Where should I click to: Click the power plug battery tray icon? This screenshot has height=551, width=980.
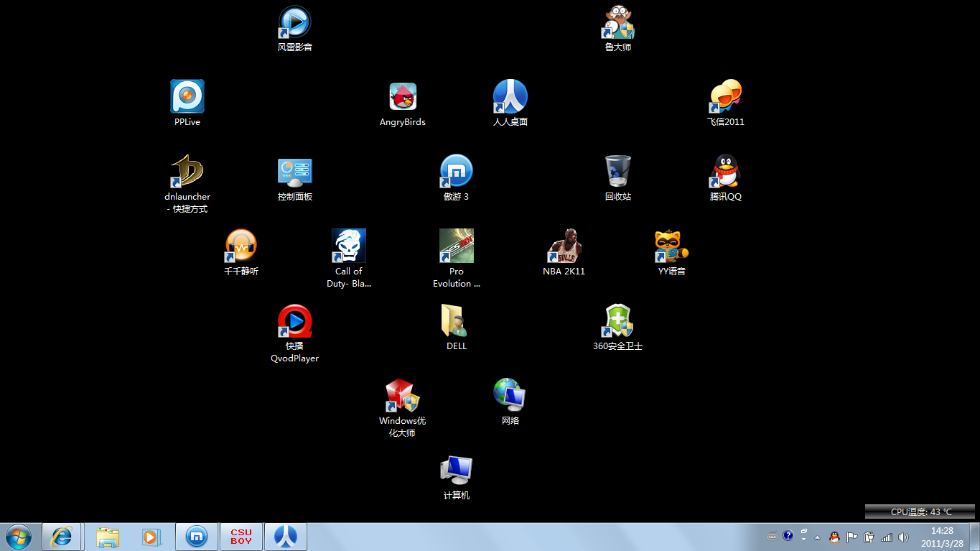[869, 537]
